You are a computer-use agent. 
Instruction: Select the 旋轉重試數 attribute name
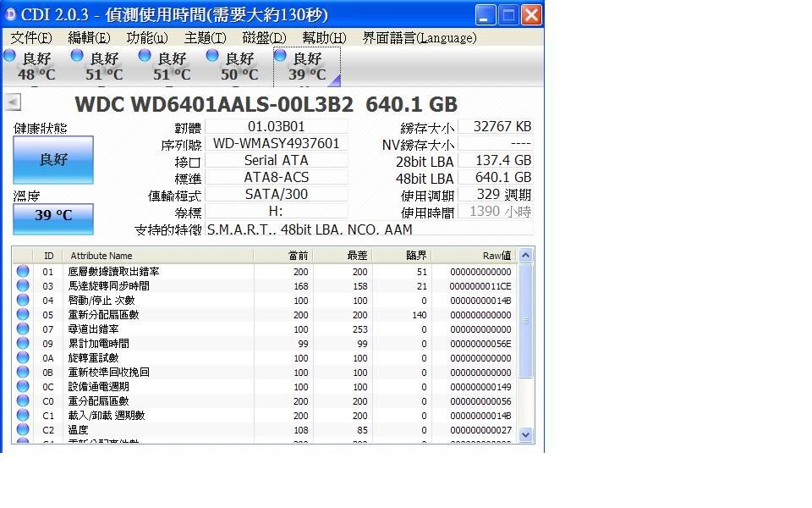tap(93, 358)
